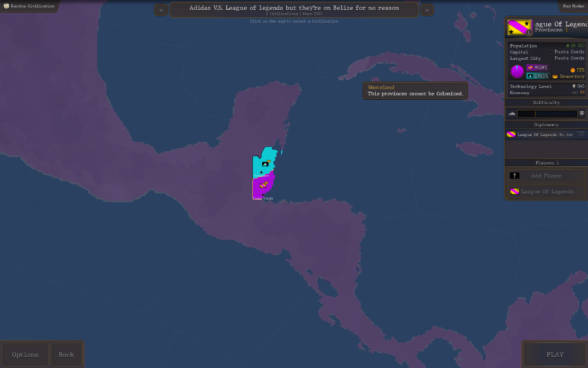588x368 pixels.
Task: Click the Technology Level label
Action: (531, 86)
